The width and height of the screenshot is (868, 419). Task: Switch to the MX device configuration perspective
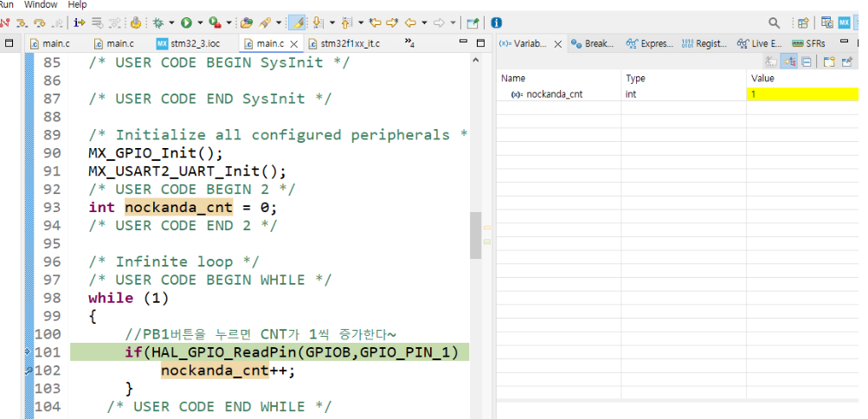[x=844, y=23]
